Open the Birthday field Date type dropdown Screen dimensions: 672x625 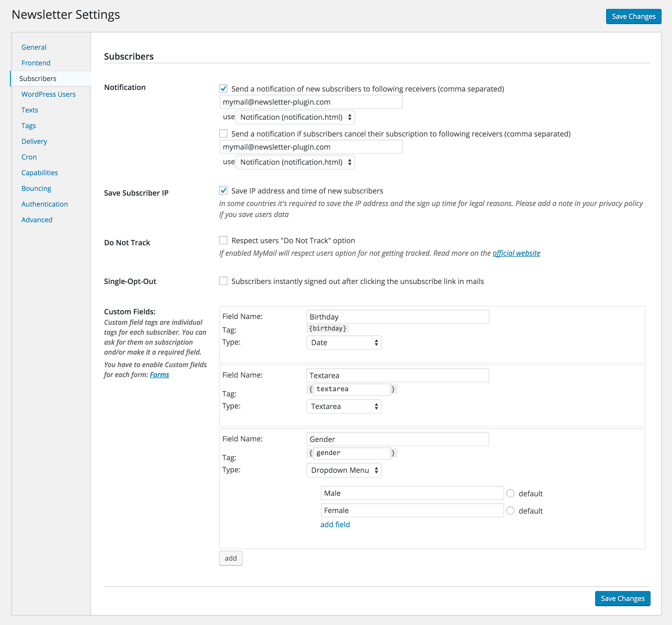(343, 342)
